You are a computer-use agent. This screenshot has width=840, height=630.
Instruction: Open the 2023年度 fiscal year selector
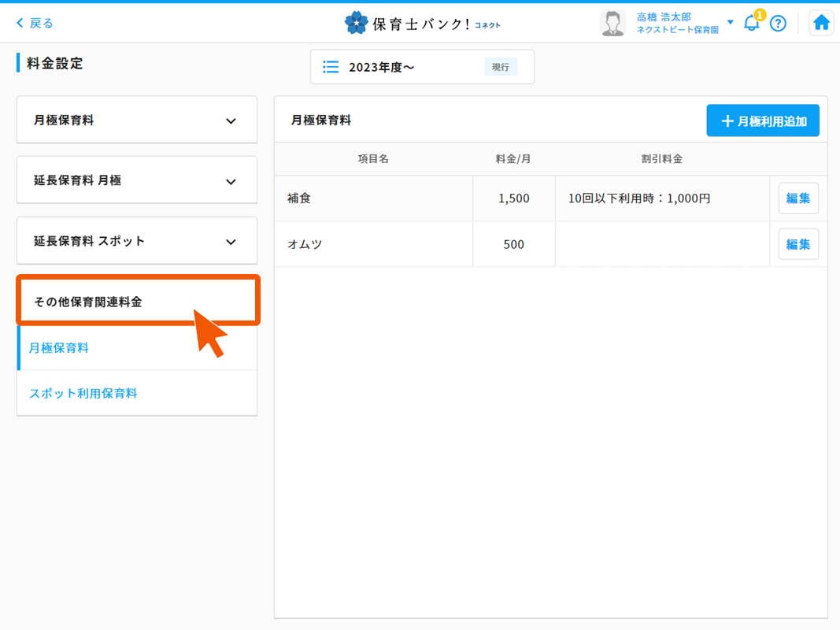point(422,67)
